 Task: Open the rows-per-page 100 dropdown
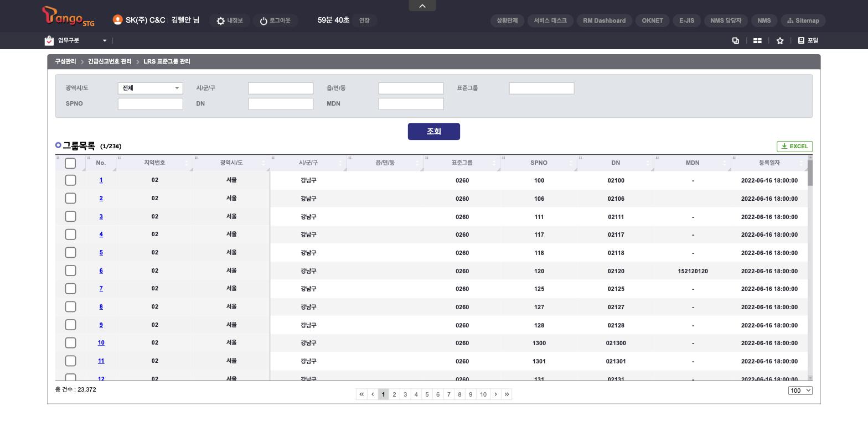pos(800,390)
